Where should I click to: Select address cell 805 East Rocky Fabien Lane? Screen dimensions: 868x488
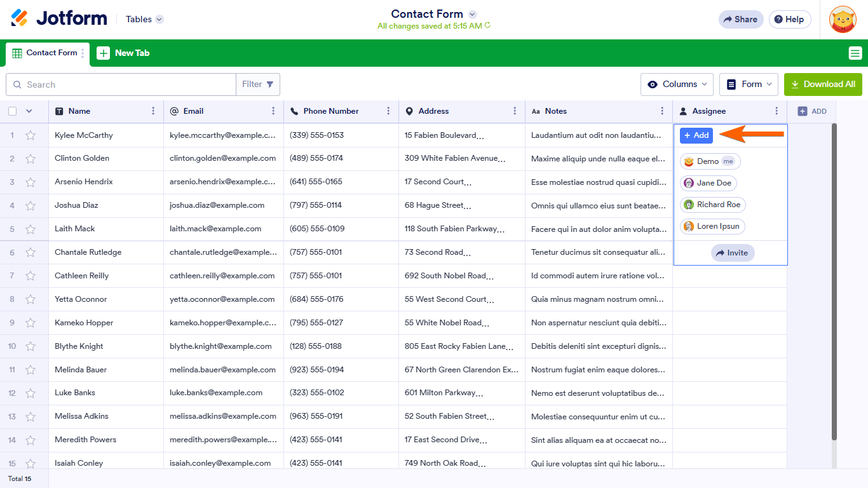[462, 346]
